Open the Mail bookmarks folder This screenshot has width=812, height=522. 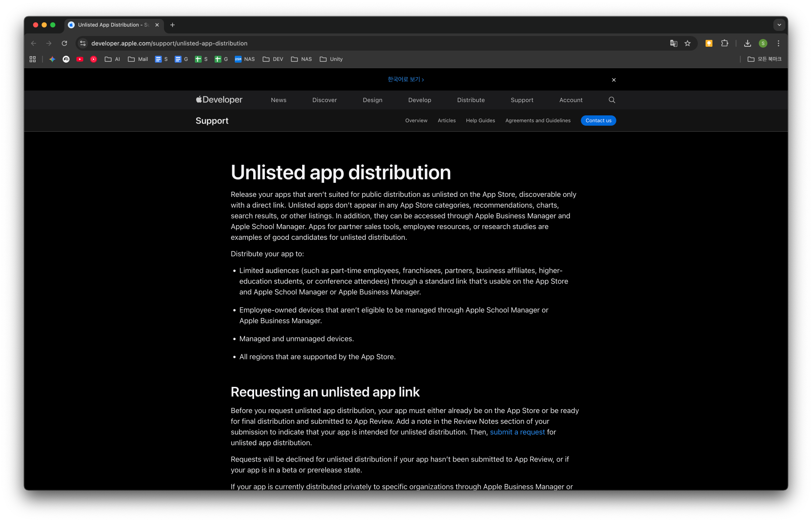138,59
